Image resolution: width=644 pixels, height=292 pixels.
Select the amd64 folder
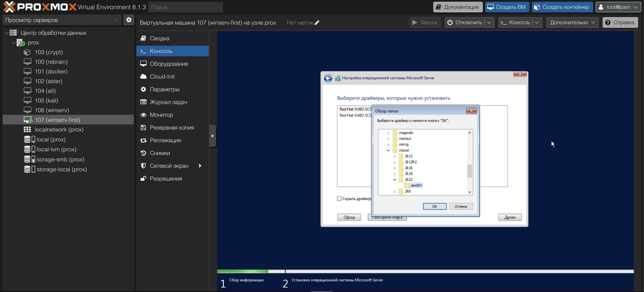pos(416,185)
